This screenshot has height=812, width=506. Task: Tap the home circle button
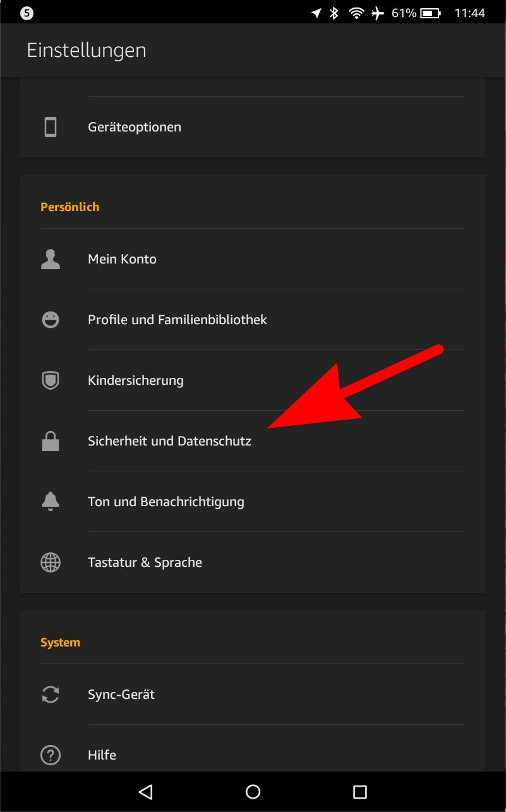(x=253, y=791)
